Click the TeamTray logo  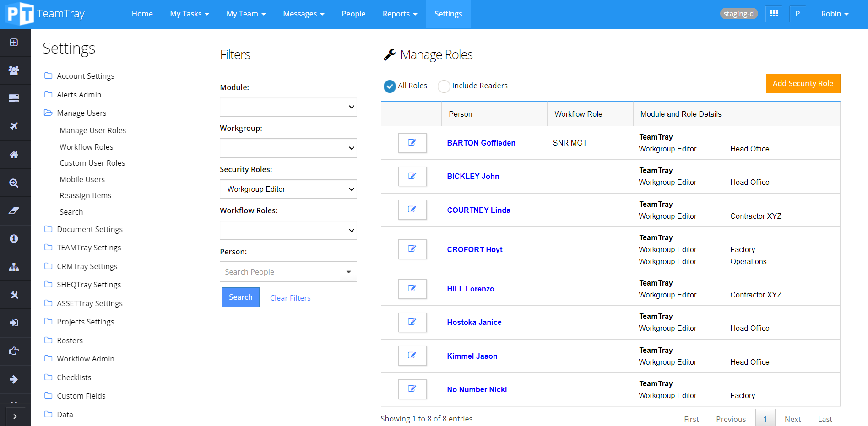[46, 14]
